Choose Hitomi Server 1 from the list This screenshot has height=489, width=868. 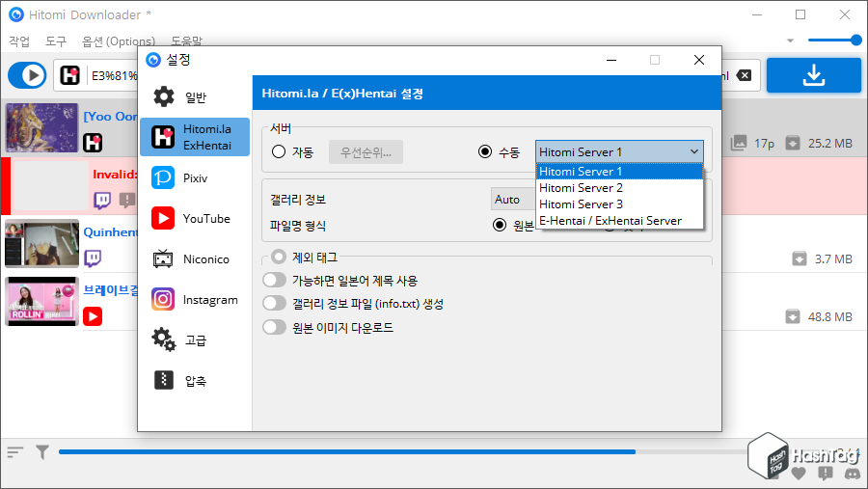619,171
